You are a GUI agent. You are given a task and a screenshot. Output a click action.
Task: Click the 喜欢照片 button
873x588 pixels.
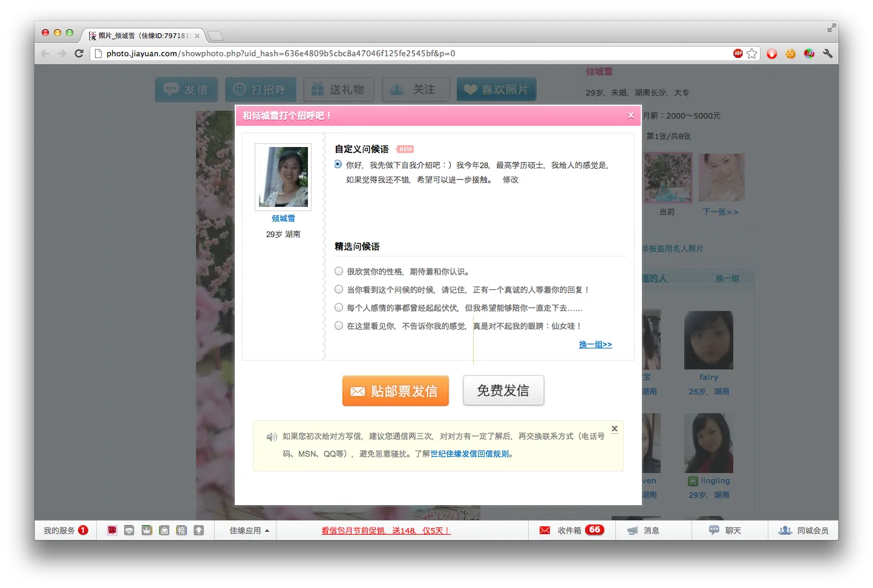point(496,90)
